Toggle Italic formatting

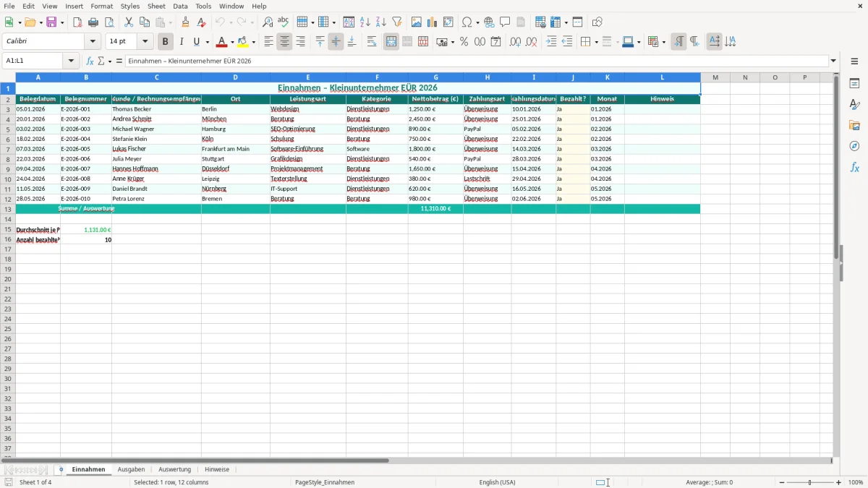(x=182, y=42)
